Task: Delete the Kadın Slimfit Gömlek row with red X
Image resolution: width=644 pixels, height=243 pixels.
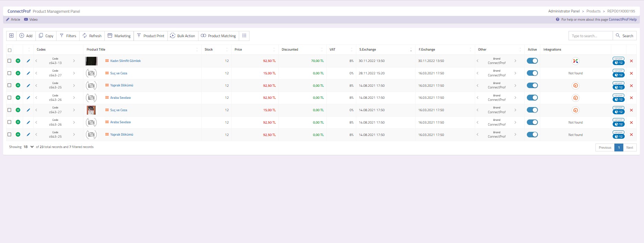Action: click(631, 61)
